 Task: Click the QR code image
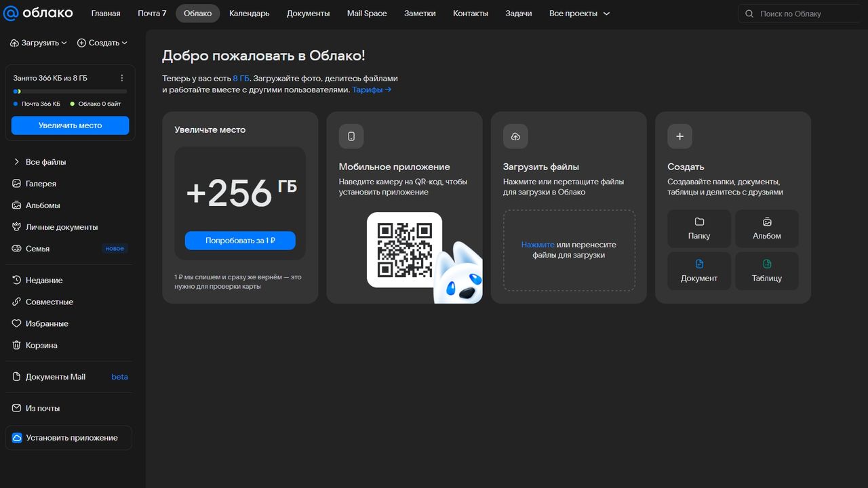click(404, 250)
